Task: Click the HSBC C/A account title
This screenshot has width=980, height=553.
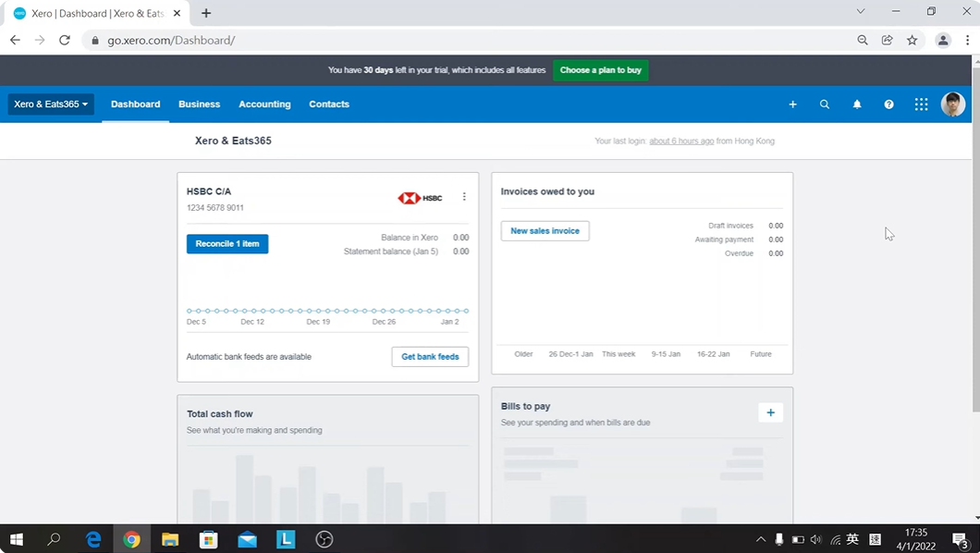Action: coord(209,191)
